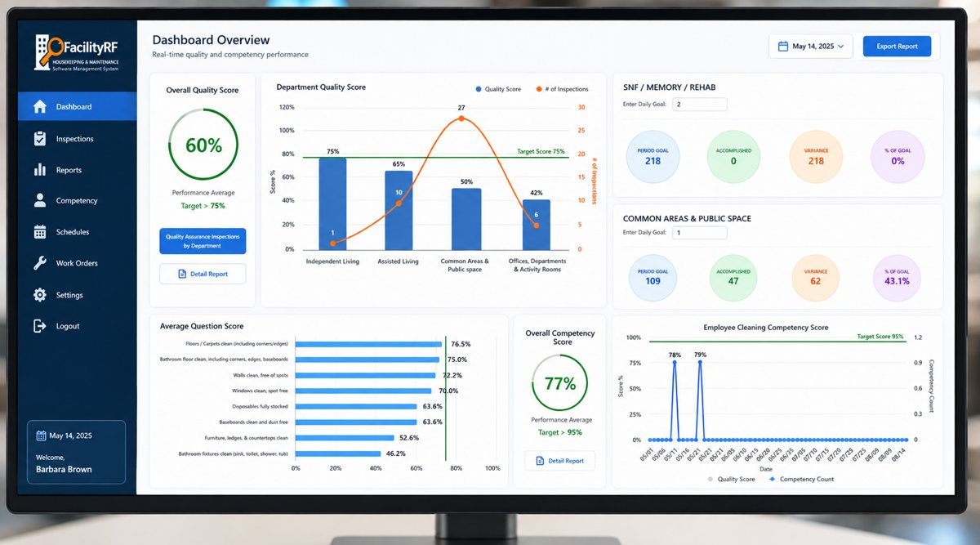This screenshot has width=980, height=545.
Task: Open the Reports menu item
Action: [x=78, y=170]
